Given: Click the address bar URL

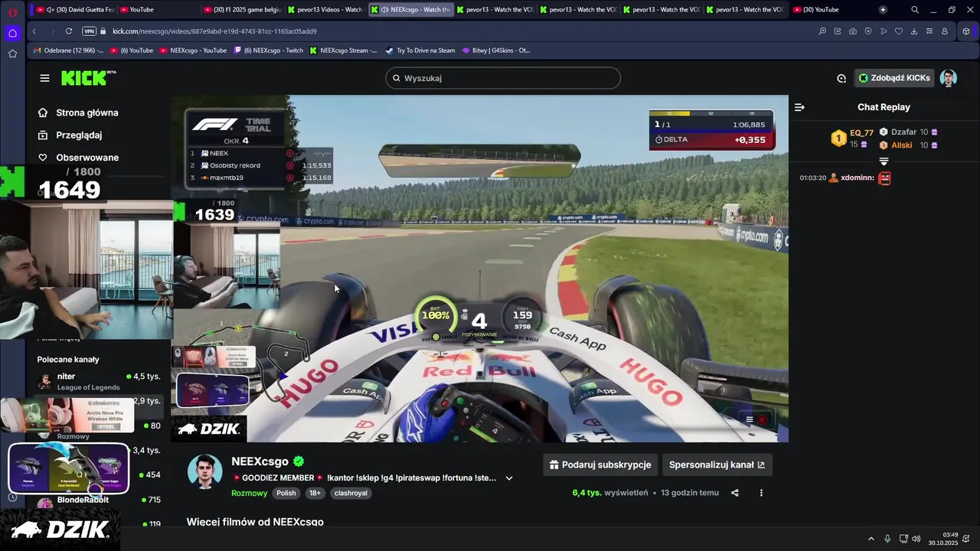Looking at the screenshot, I should pyautogui.click(x=214, y=31).
